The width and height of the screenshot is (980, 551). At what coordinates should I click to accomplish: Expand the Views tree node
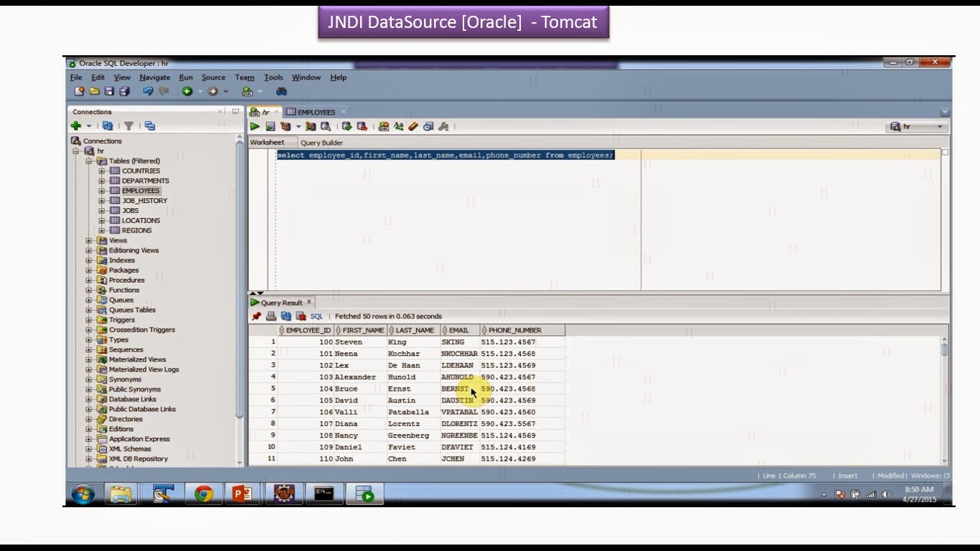pos(89,240)
